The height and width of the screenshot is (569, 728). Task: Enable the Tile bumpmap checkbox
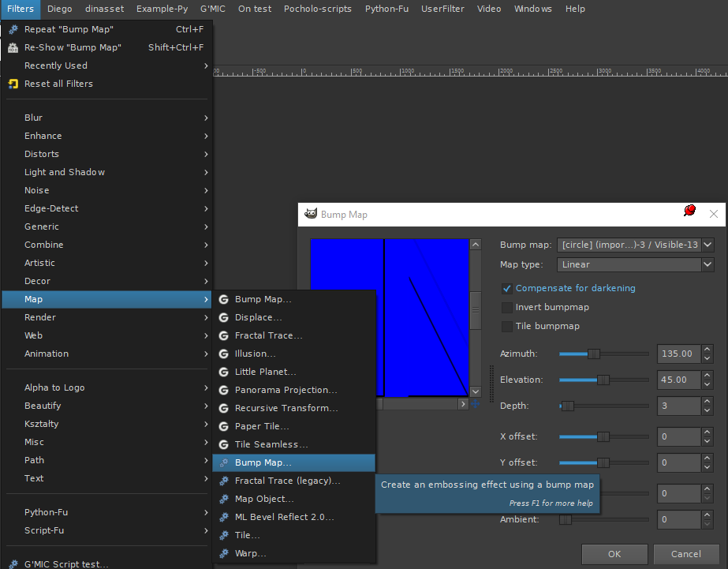[x=507, y=327]
